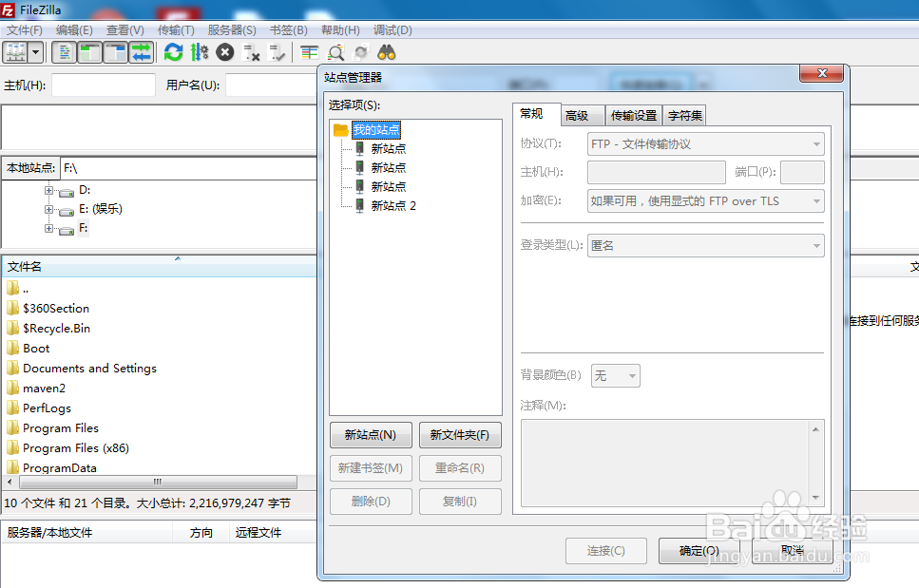This screenshot has width=919, height=588.
Task: Click the local file list horizontal scrollbar
Action: (x=158, y=482)
